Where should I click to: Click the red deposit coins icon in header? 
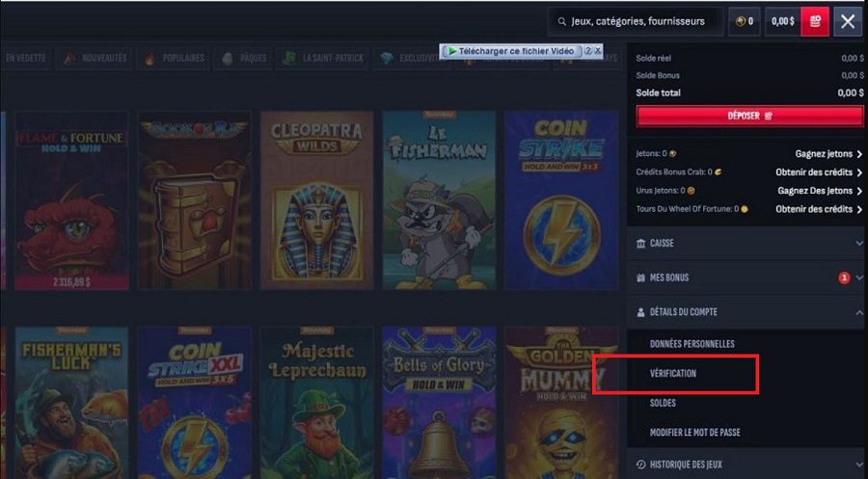(815, 21)
